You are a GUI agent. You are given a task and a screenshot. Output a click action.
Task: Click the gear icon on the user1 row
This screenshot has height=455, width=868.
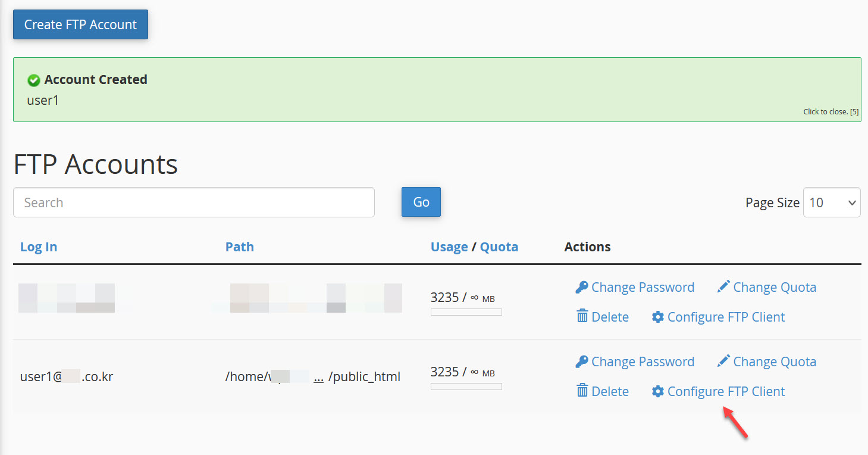[x=657, y=391]
